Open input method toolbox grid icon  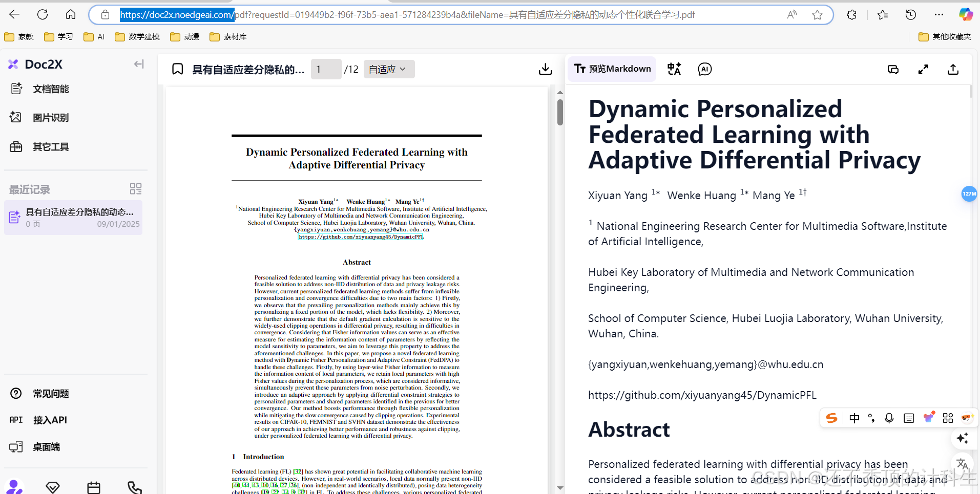pos(948,418)
